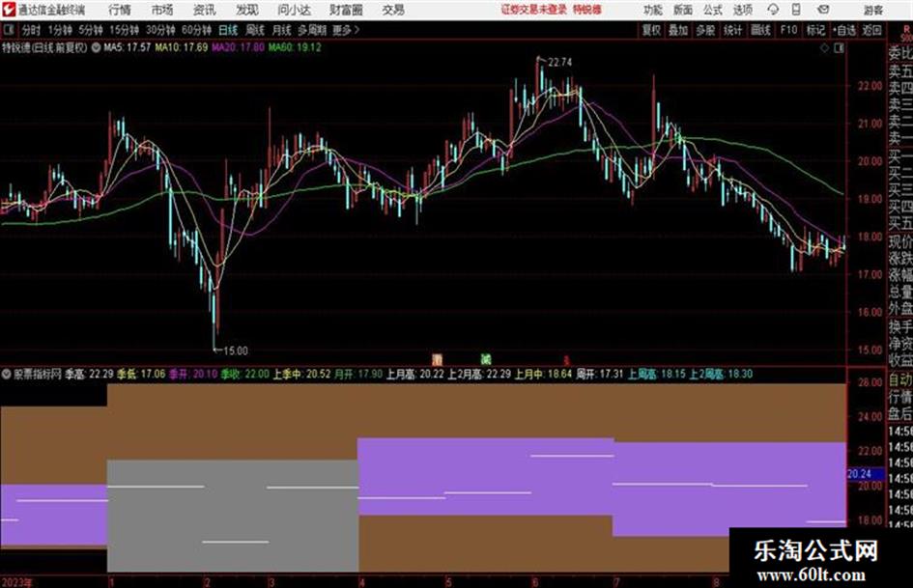This screenshot has width=913, height=588.
Task: Toggle the side panel icon at chart top right
Action: 839,48
